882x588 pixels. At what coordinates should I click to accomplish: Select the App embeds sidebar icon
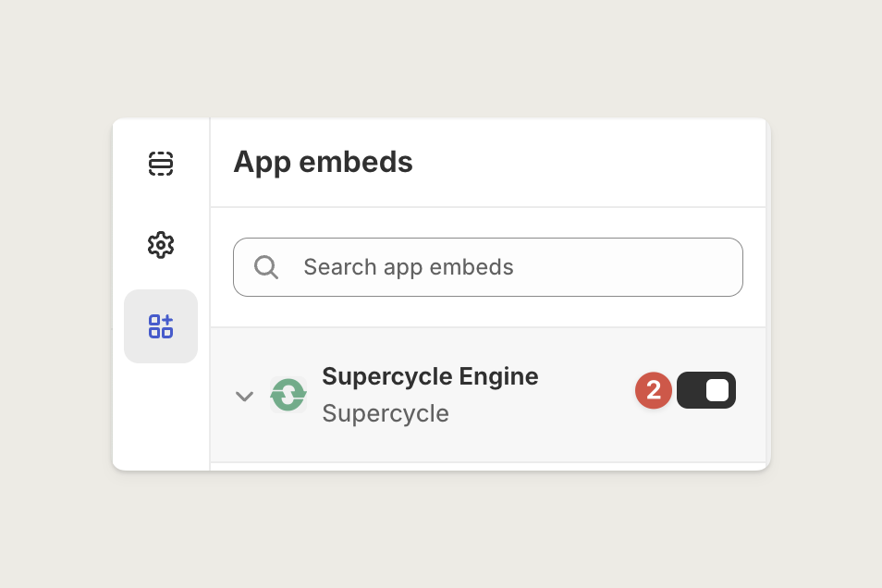(x=161, y=326)
